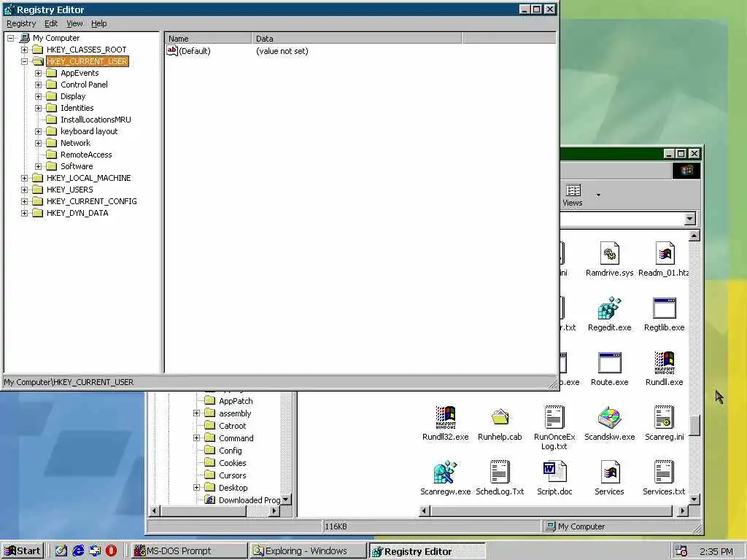Viewport: 747px width, 560px height.
Task: Select the Readm_01.htz file icon
Action: click(665, 253)
